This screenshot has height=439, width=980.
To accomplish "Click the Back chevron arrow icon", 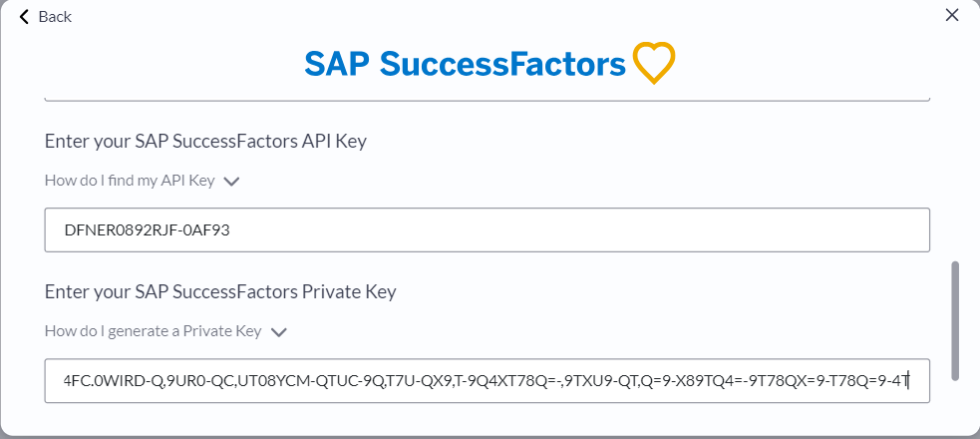I will pos(24,17).
